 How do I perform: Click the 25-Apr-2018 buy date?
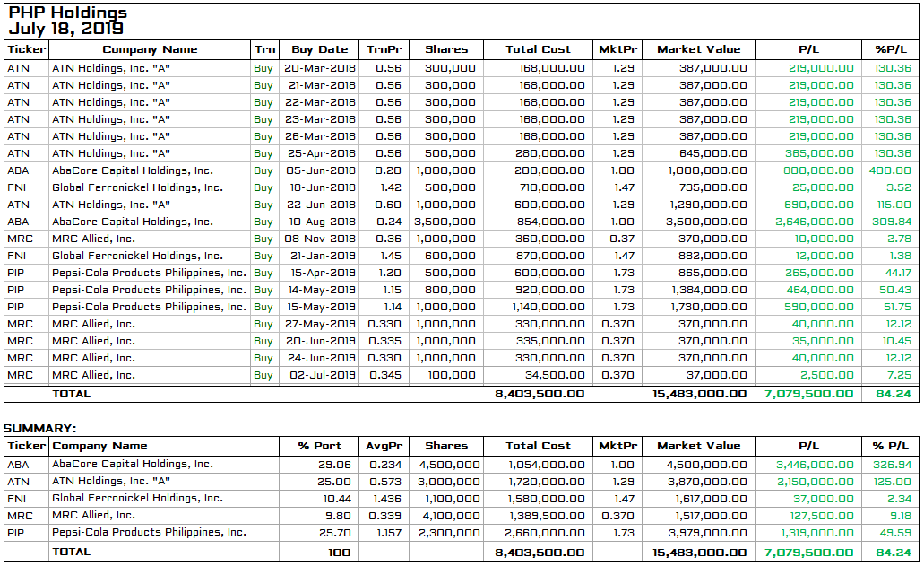(322, 154)
